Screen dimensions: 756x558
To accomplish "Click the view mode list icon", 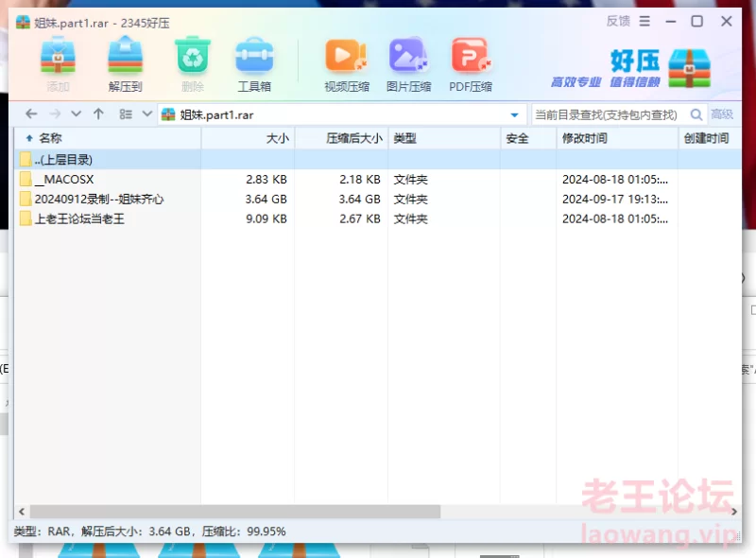I will coord(126,113).
